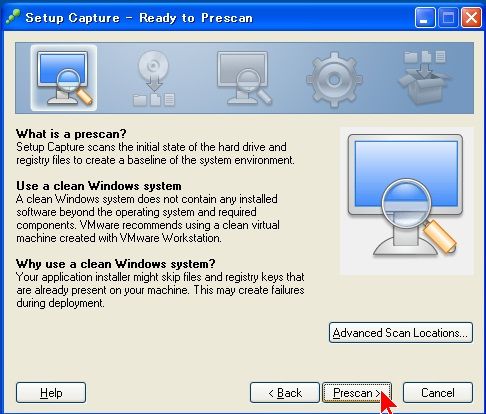The image size is (486, 414).
Task: Click the large monitor magnifier illustration
Action: 406,201
